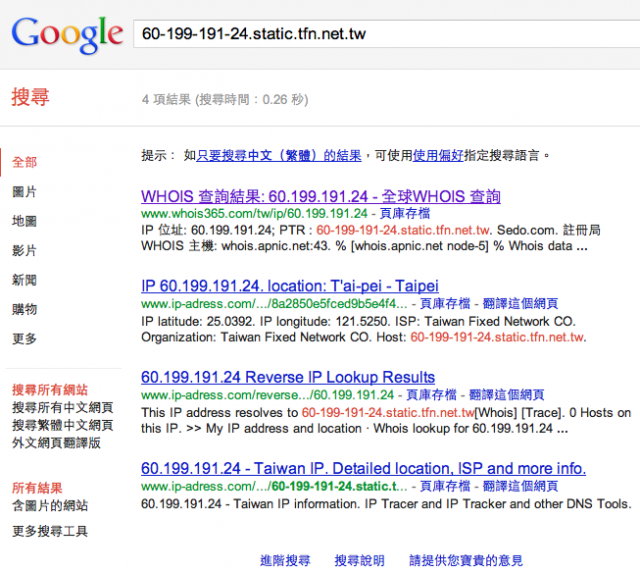
Task: Switch to 影片 video results
Action: 24,251
